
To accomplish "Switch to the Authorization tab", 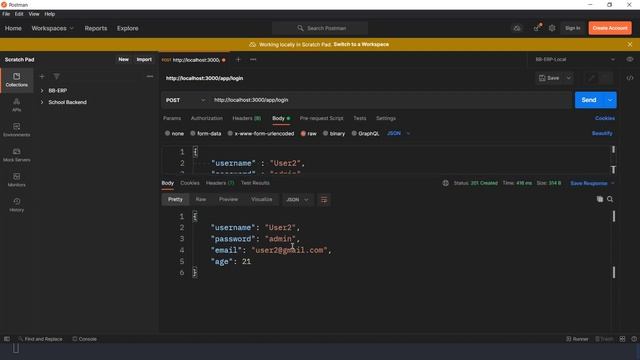I will 207,118.
